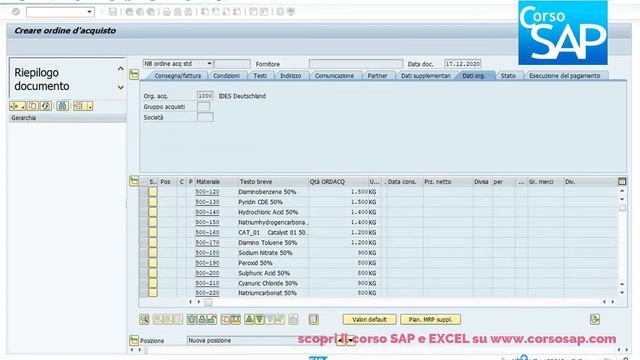Collapse the header section toggle icon
Viewport: 640px width, 360px height.
tap(134, 74)
